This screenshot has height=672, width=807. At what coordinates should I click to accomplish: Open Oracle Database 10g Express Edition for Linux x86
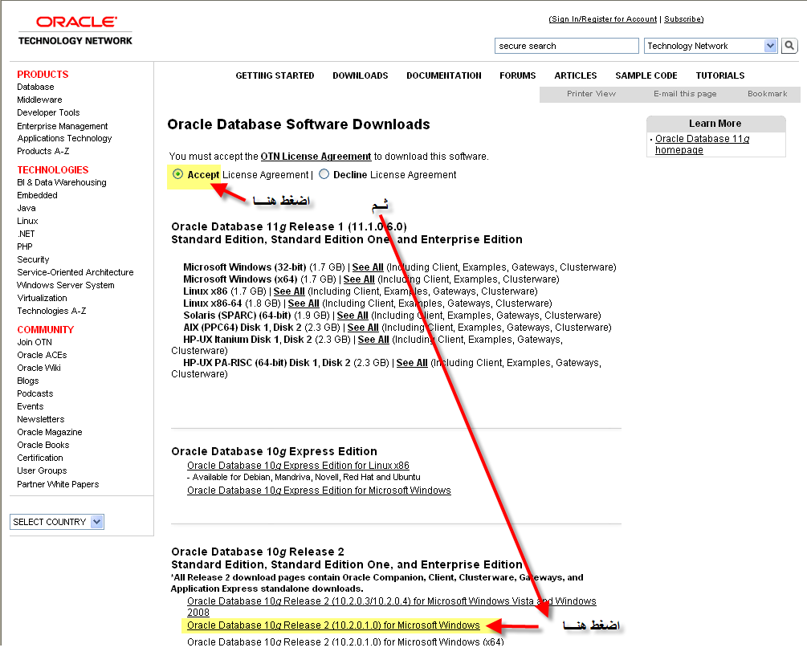[x=298, y=466]
